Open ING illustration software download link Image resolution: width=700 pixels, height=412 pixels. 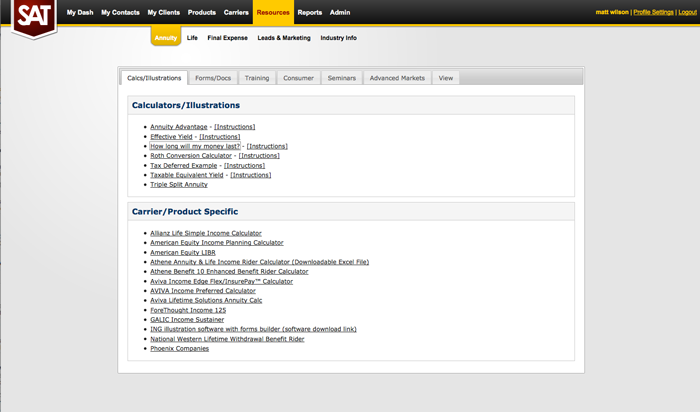point(253,329)
